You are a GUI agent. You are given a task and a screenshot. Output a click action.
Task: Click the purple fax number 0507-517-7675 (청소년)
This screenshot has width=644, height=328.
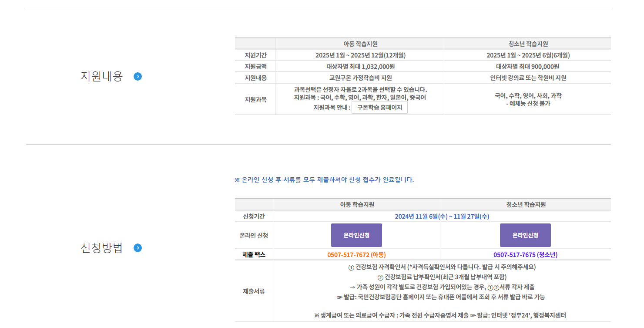525,255
